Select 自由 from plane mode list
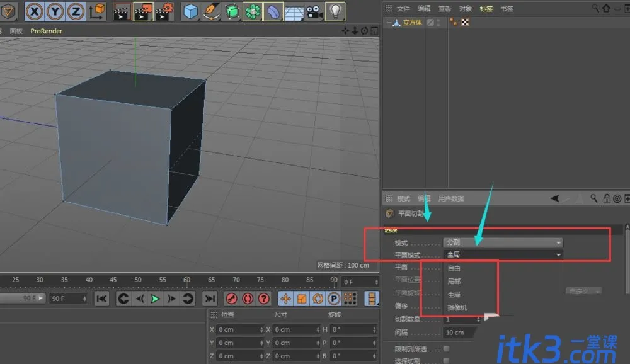Image resolution: width=630 pixels, height=364 pixels. click(x=454, y=268)
